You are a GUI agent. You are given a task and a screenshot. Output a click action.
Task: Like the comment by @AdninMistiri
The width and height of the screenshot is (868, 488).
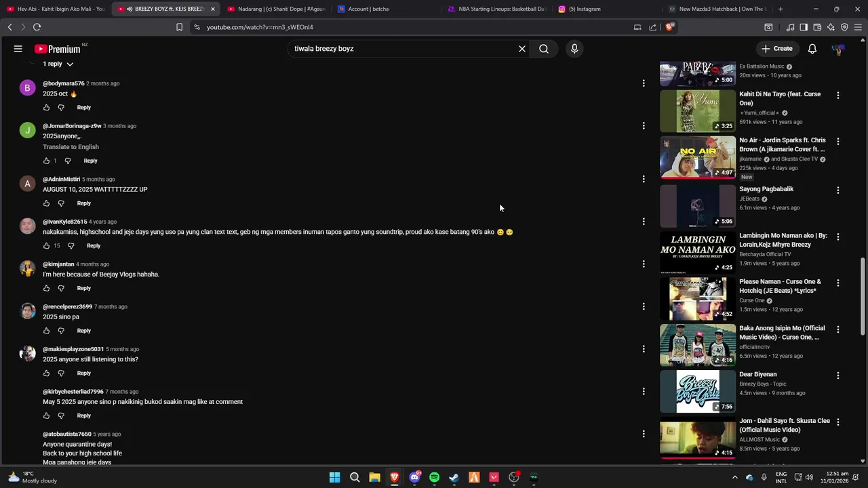click(x=46, y=203)
